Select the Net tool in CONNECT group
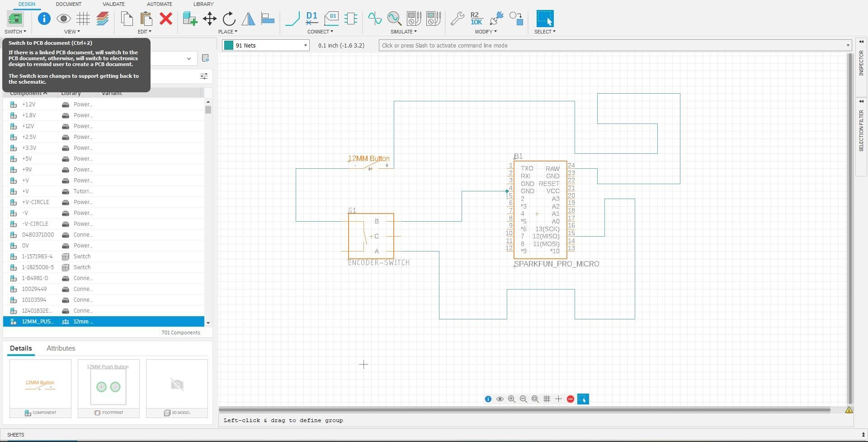Screen dimensions: 868x442 (x=292, y=19)
